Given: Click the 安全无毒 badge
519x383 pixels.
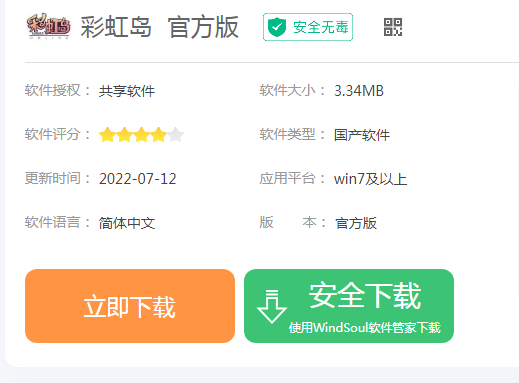Looking at the screenshot, I should pyautogui.click(x=308, y=27).
